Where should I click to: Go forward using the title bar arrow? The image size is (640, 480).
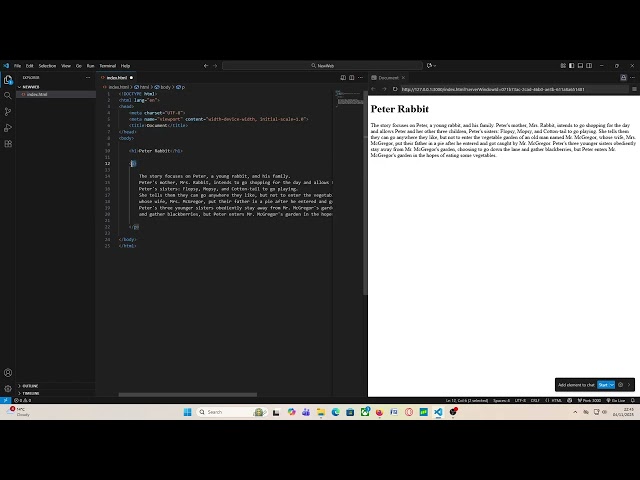click(x=215, y=66)
